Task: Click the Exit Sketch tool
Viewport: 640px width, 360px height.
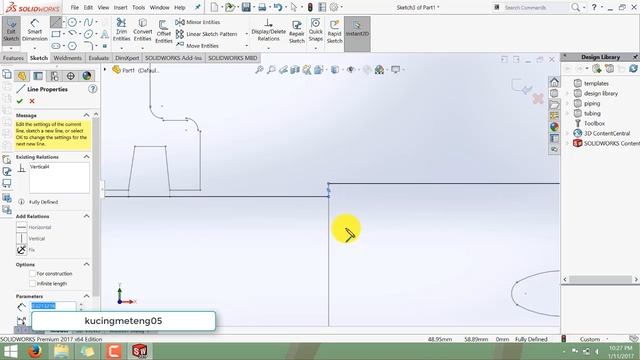Action: coord(11,30)
